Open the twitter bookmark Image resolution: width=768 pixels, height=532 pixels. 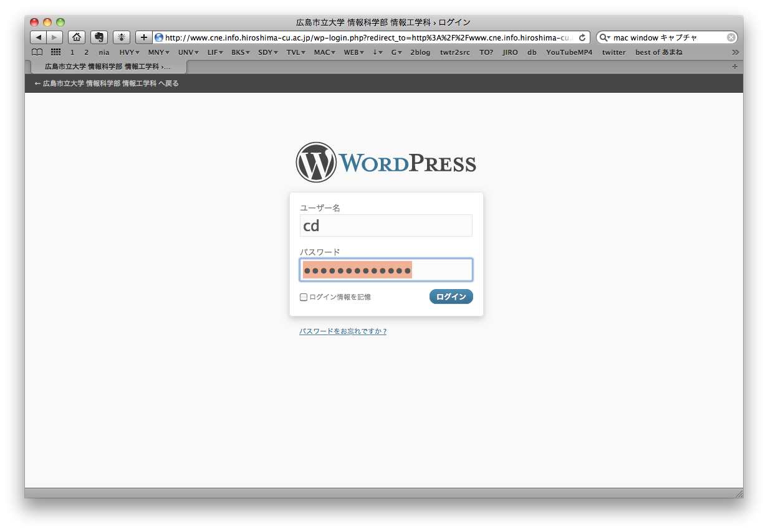point(614,52)
